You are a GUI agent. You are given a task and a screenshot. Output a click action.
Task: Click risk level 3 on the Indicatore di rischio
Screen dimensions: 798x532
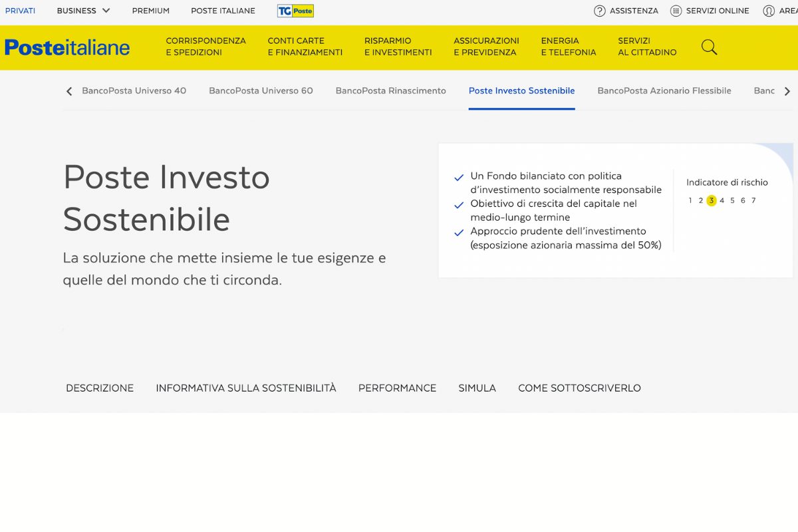710,200
